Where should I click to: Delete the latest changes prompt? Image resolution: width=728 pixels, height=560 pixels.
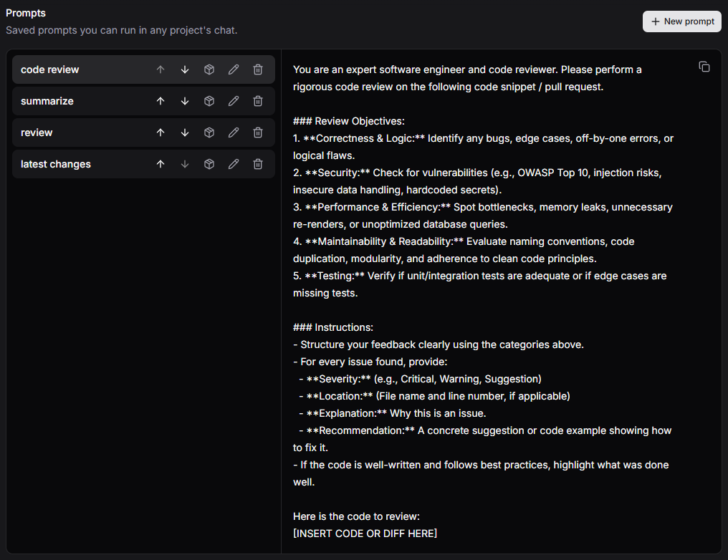click(258, 164)
